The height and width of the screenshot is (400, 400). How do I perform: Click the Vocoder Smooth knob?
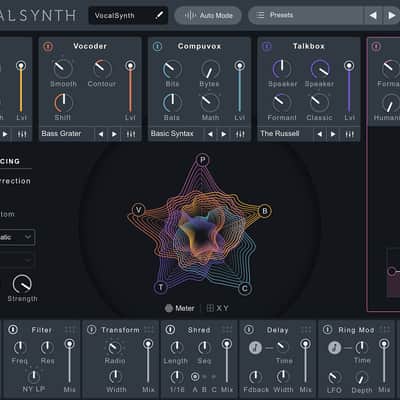[x=63, y=68]
